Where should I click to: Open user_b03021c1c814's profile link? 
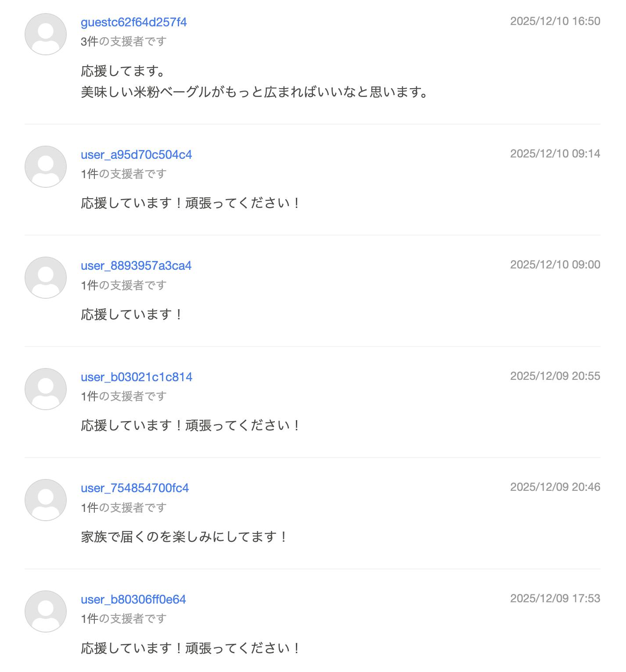(x=137, y=377)
